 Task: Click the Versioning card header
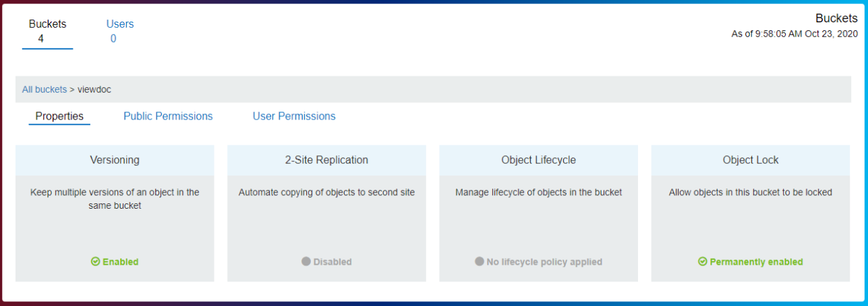[115, 160]
